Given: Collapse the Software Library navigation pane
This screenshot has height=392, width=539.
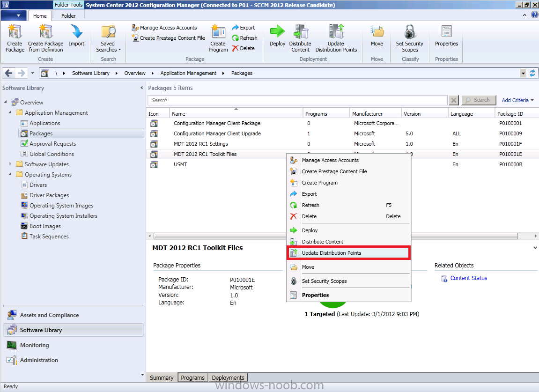Looking at the screenshot, I should (x=141, y=88).
